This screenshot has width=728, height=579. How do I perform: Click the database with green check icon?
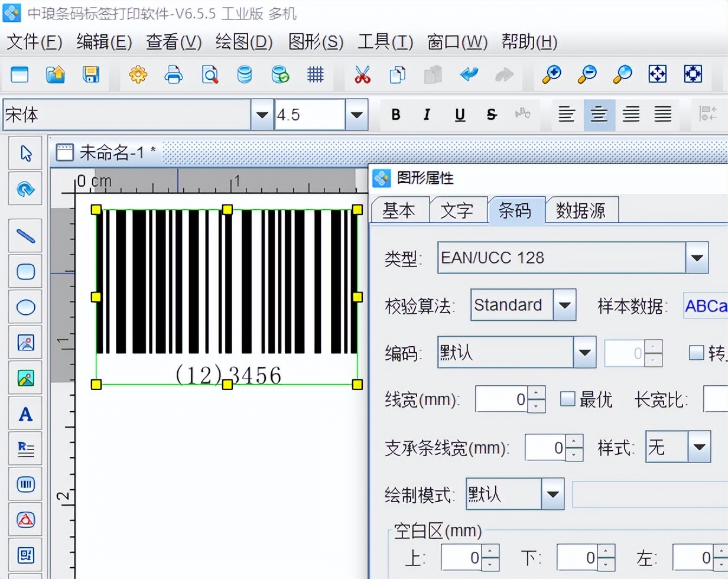pyautogui.click(x=280, y=74)
